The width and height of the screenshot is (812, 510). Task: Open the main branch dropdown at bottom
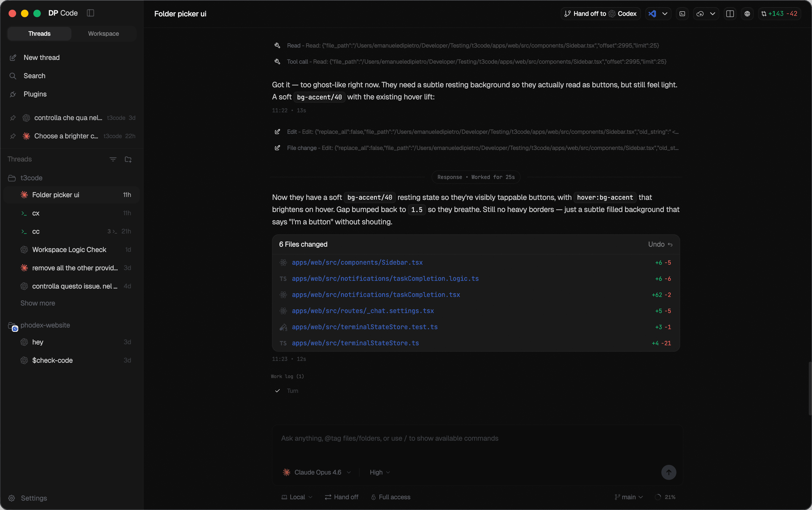tap(628, 497)
